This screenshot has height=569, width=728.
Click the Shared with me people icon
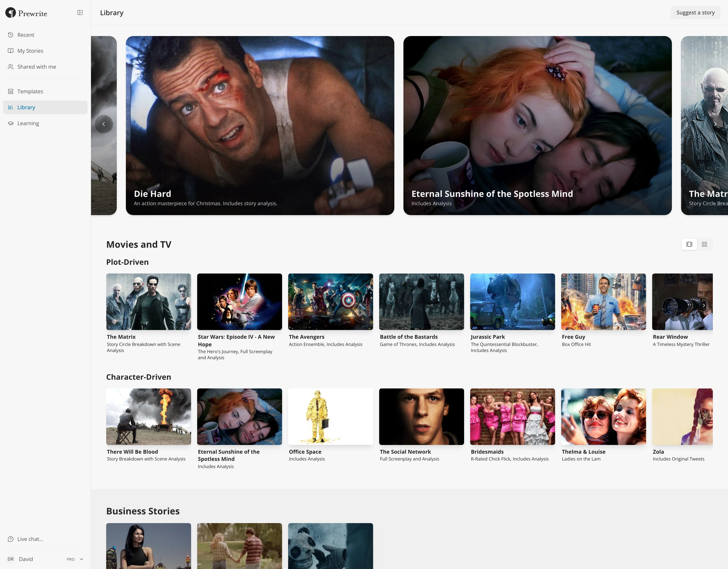point(11,67)
